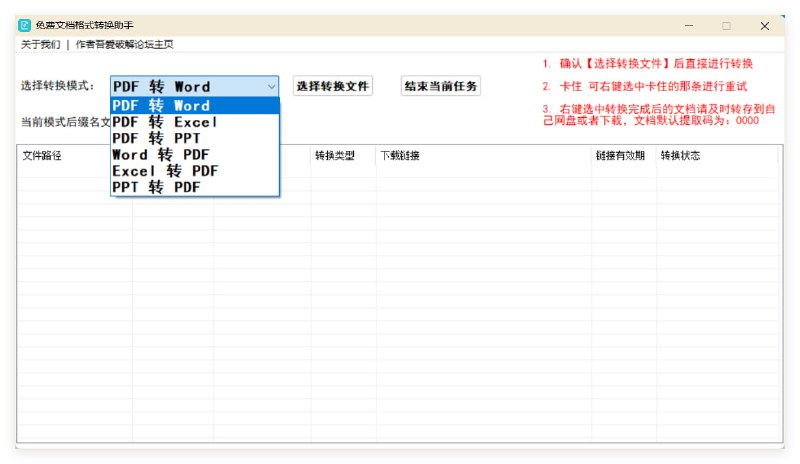This screenshot has height=464, width=800.
Task: Click the 选择转换文件 button
Action: tap(333, 86)
